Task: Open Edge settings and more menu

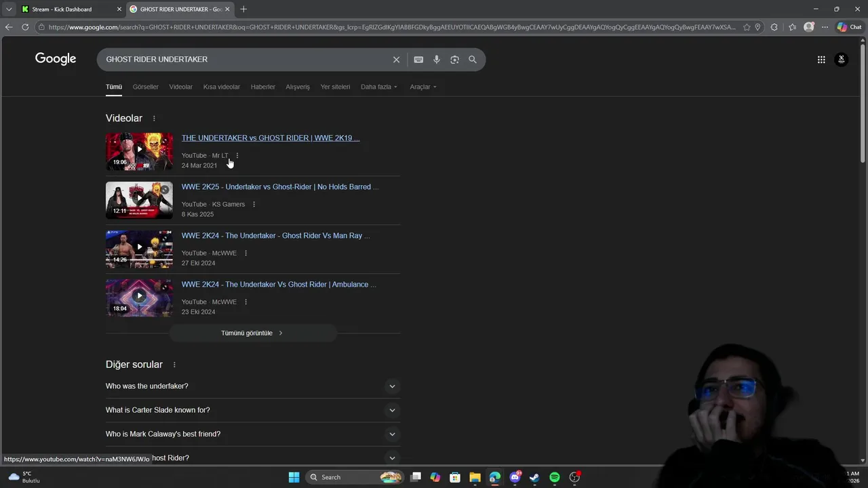Action: 825,27
